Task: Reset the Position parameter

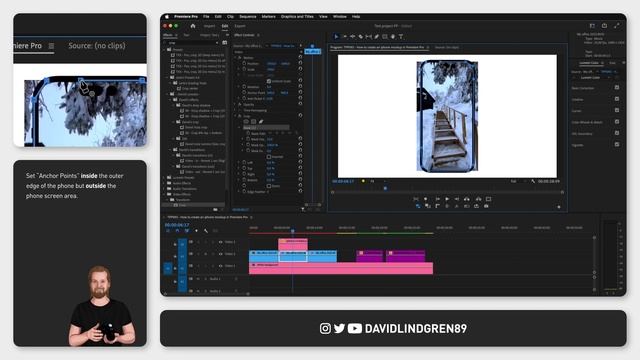Action: (300, 63)
